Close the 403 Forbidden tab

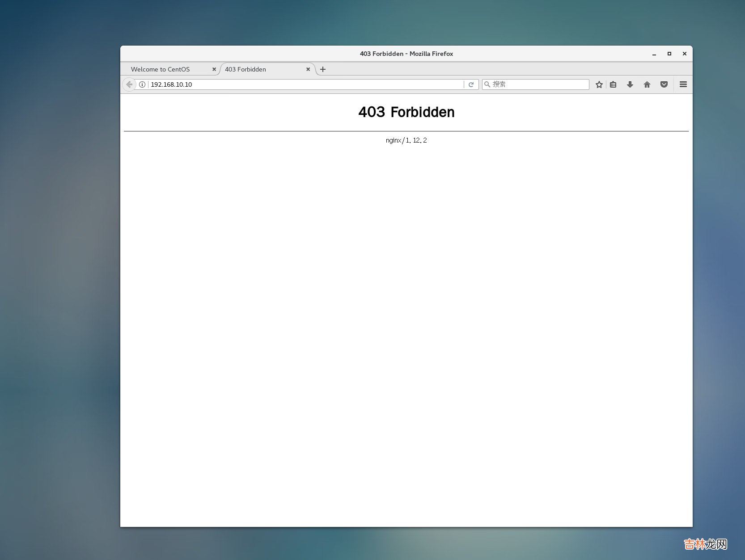coord(308,69)
